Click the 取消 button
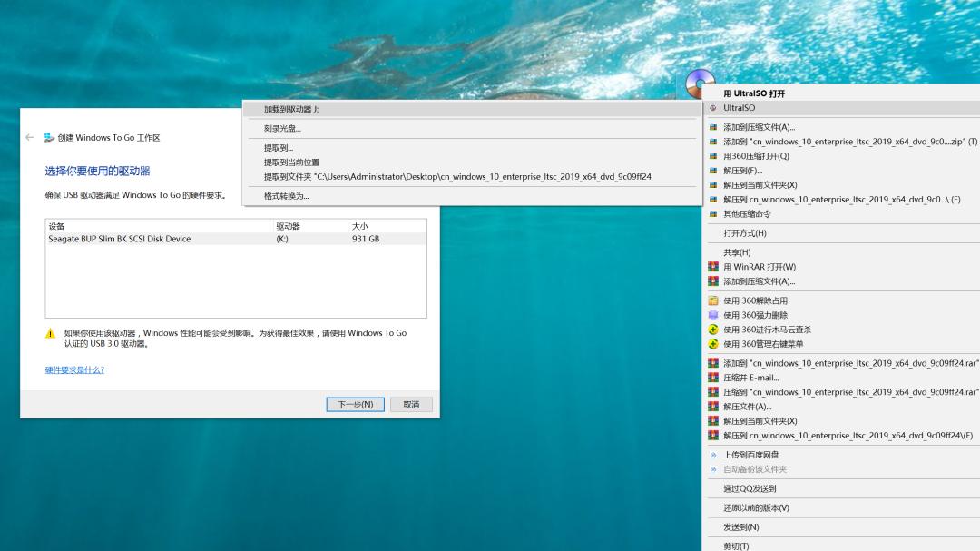980x551 pixels. click(x=411, y=404)
